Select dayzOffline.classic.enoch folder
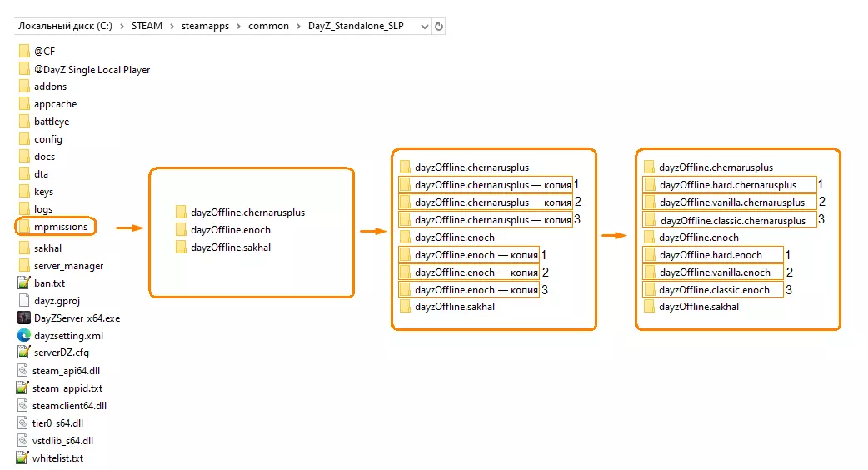The height and width of the screenshot is (470, 868). pos(713,289)
